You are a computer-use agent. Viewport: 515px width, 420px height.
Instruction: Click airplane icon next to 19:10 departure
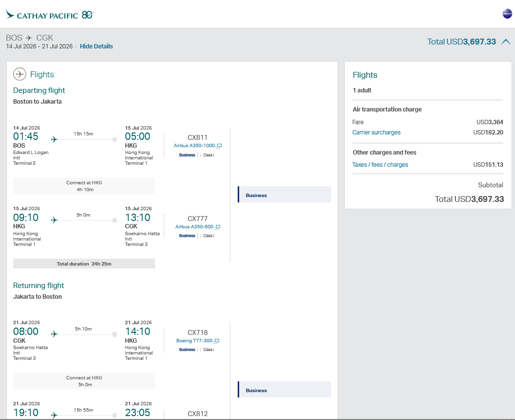[x=54, y=415]
